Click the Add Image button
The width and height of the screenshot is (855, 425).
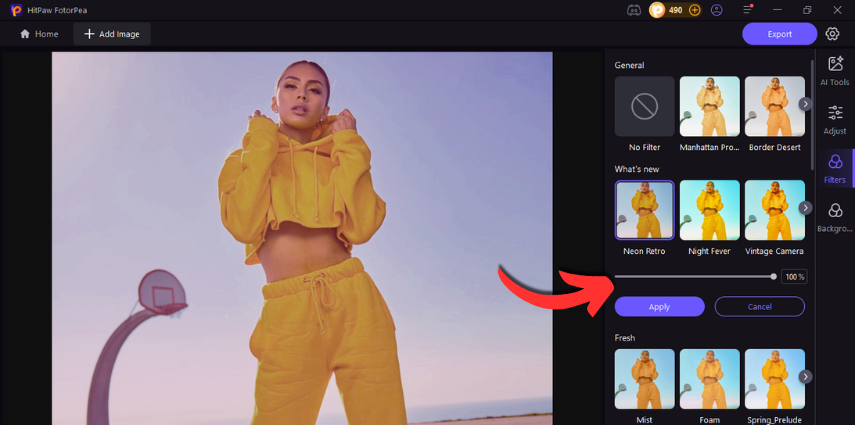[112, 34]
